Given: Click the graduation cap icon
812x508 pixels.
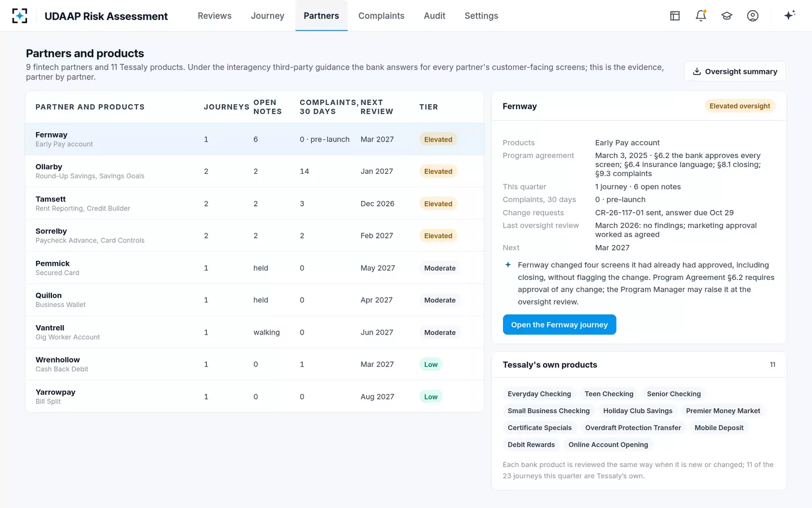Looking at the screenshot, I should [x=727, y=16].
